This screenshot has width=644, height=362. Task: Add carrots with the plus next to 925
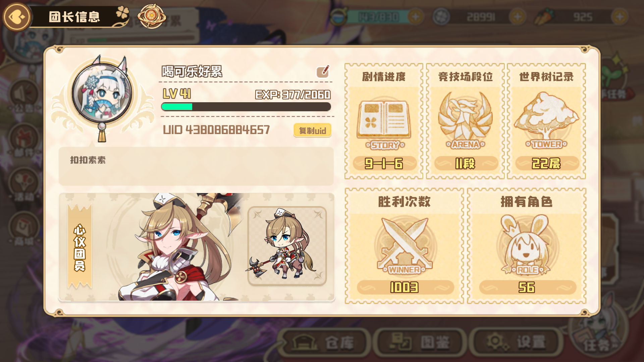pos(620,17)
